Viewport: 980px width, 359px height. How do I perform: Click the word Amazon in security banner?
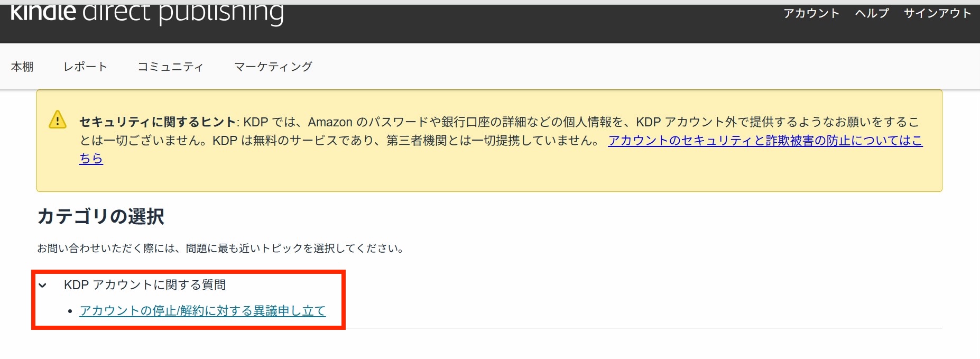[330, 122]
